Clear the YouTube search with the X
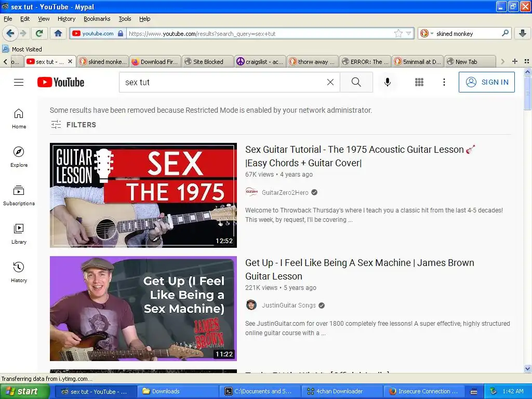Viewport: 532px width, 399px height. pos(330,82)
